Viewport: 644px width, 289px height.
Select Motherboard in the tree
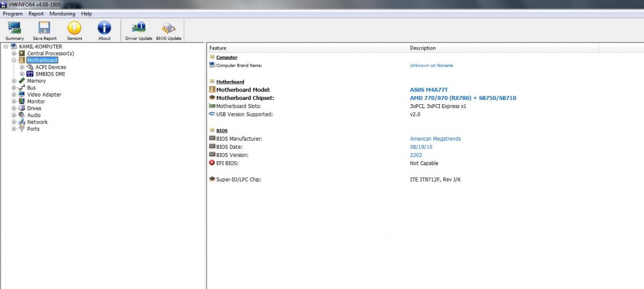tap(42, 60)
